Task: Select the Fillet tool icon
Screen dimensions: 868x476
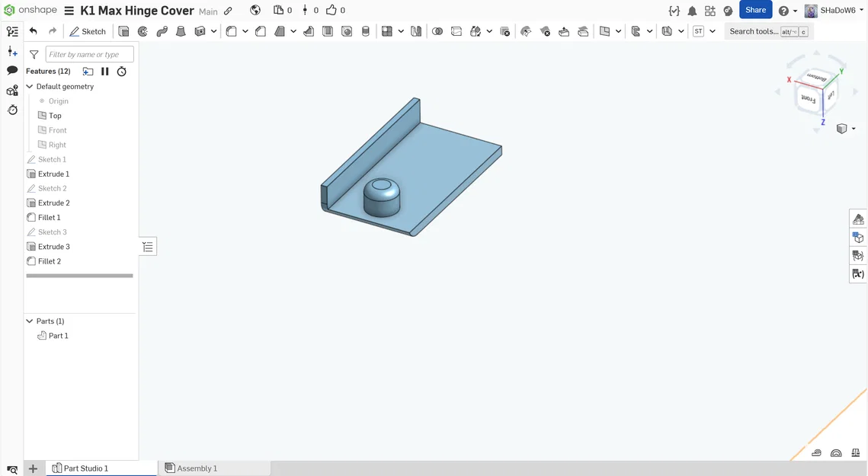Action: point(232,31)
